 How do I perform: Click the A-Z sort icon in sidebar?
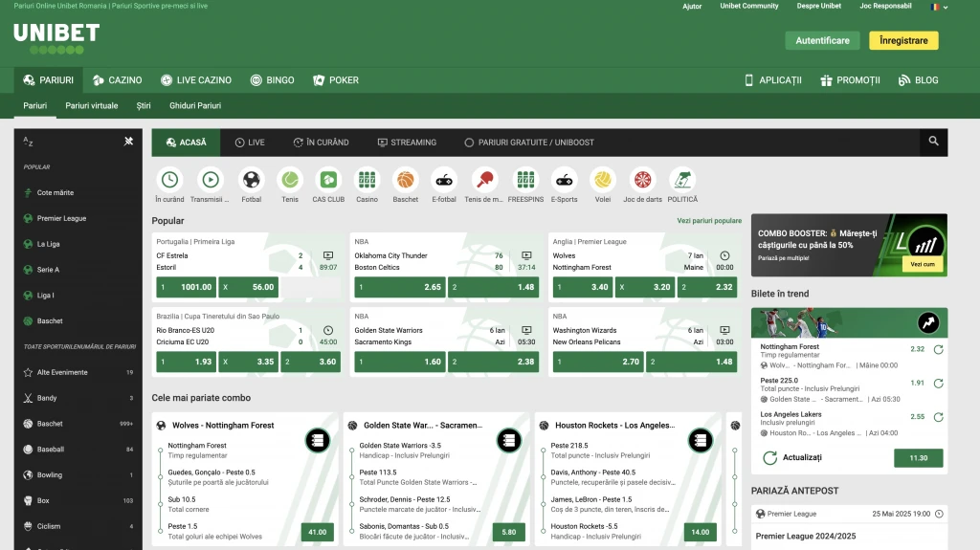point(29,142)
